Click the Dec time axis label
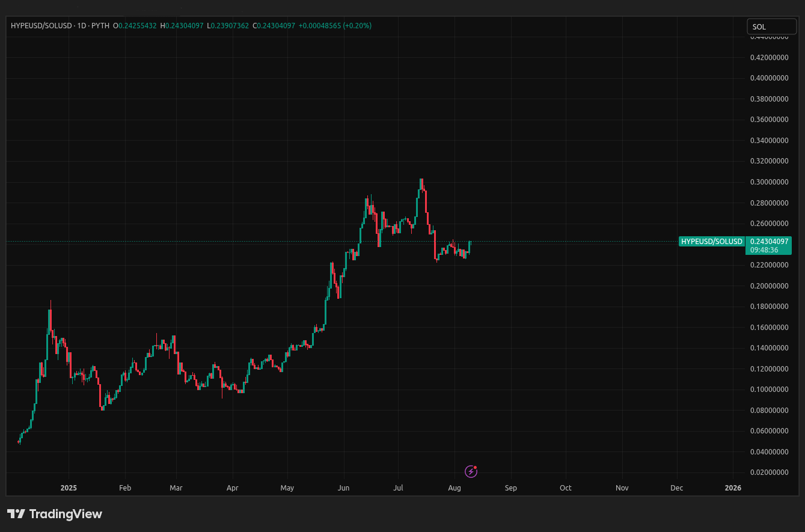This screenshot has width=805, height=532. [x=677, y=488]
